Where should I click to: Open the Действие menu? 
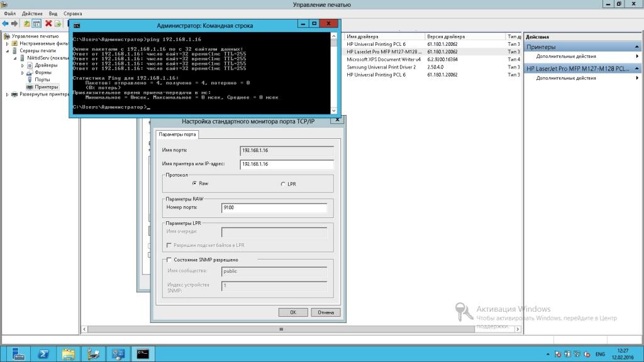coord(32,13)
